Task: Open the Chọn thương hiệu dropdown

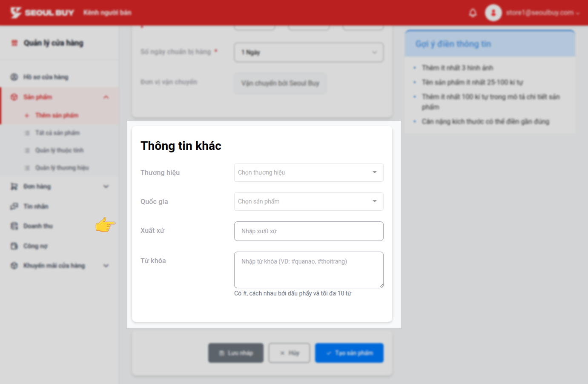Action: 308,172
